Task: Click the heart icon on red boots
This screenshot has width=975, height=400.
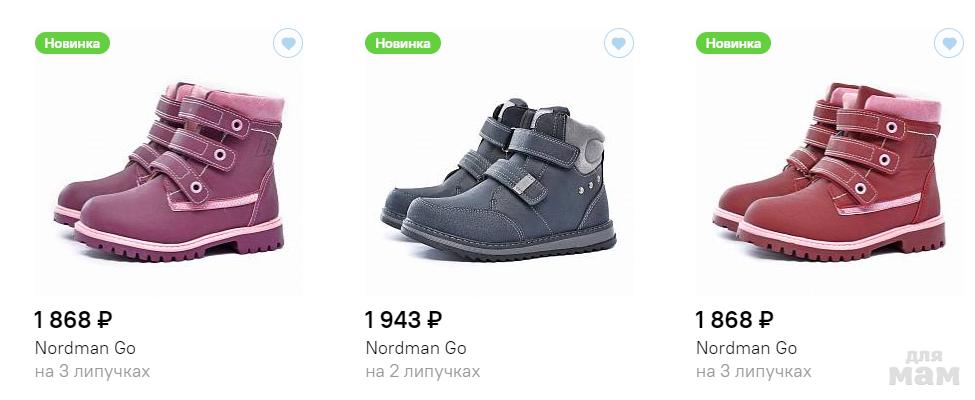Action: tap(949, 43)
